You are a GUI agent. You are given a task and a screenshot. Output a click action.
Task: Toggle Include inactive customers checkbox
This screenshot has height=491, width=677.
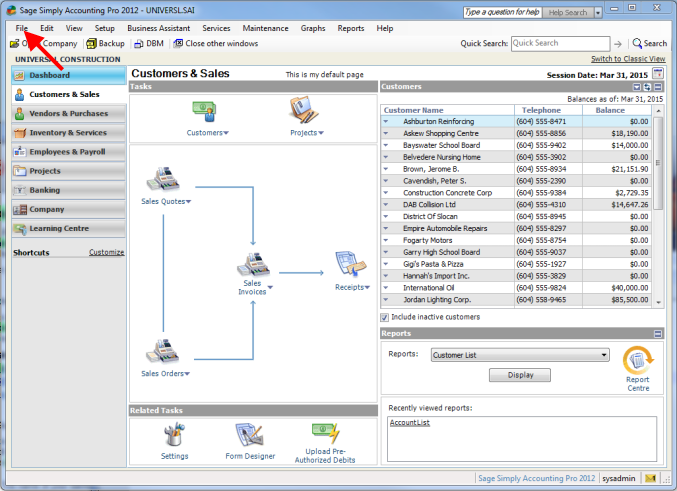coord(385,317)
